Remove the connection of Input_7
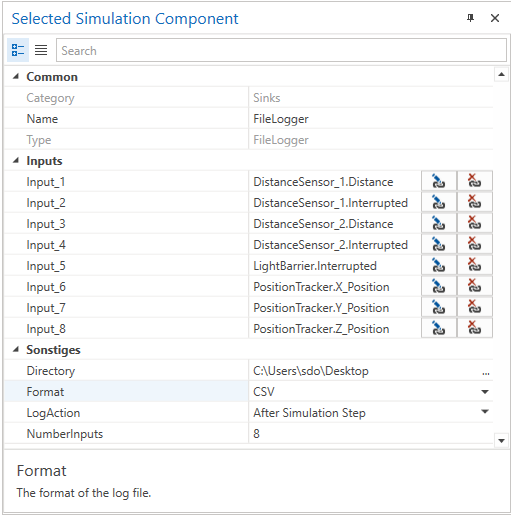The height and width of the screenshot is (515, 511). (474, 307)
